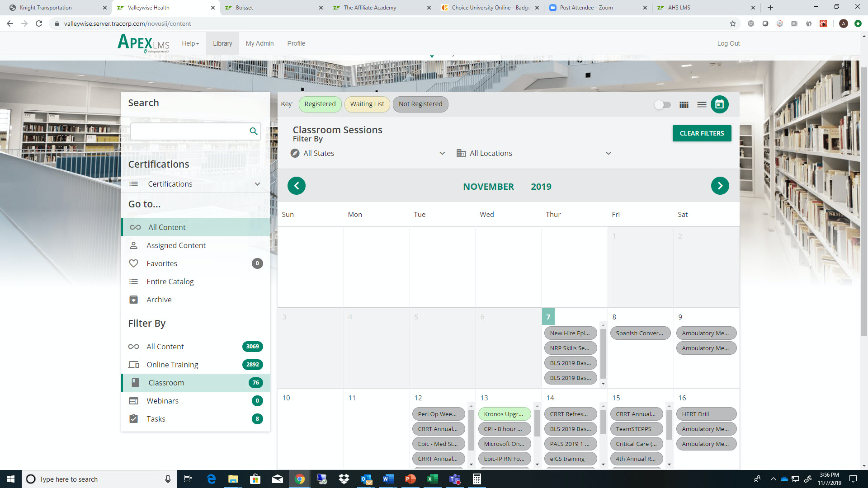
Task: Switch to the Library tab
Action: point(222,43)
